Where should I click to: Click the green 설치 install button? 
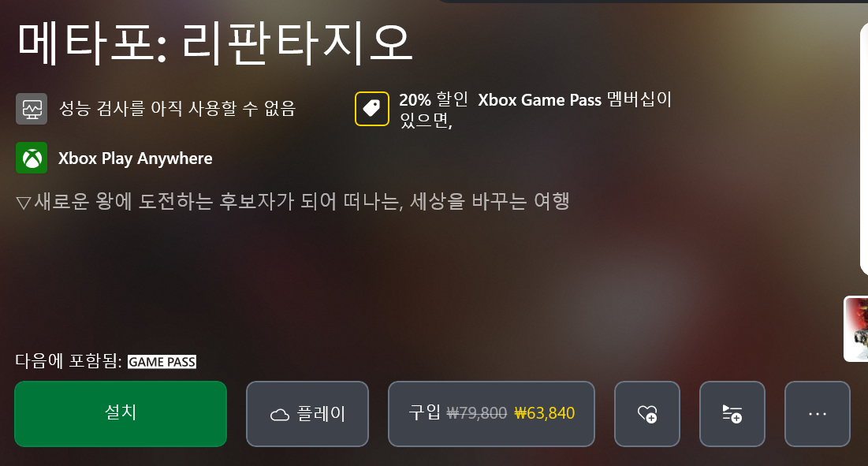121,413
